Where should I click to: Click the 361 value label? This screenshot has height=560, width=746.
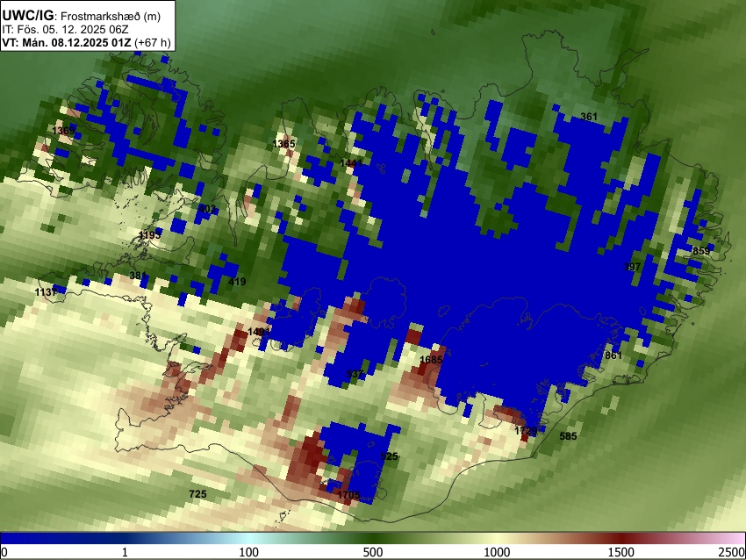(x=589, y=117)
